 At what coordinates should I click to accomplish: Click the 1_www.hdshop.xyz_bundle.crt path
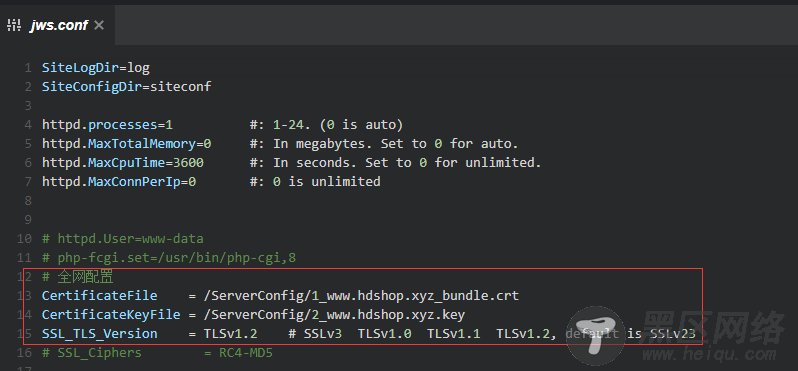[361, 296]
